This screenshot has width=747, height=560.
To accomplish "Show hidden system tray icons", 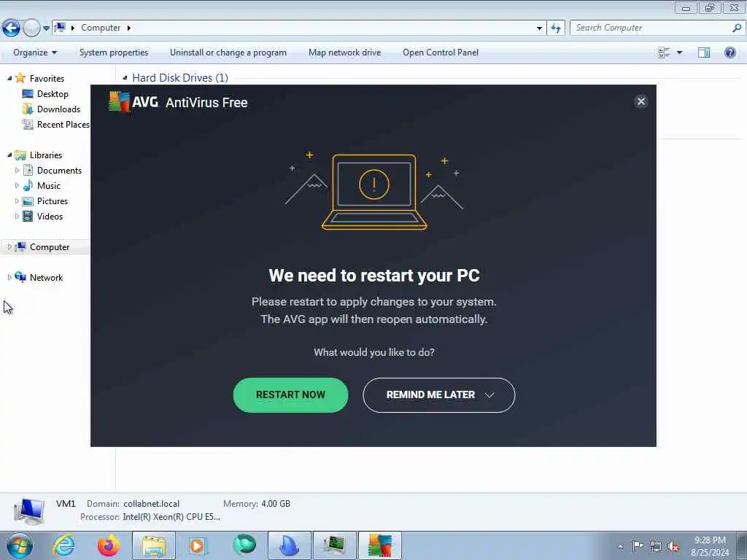I will pos(620,546).
